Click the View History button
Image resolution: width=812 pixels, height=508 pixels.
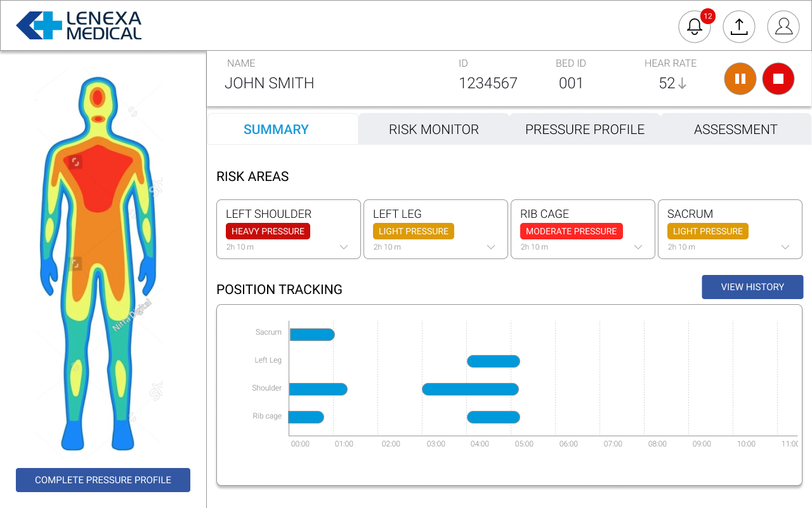(752, 287)
